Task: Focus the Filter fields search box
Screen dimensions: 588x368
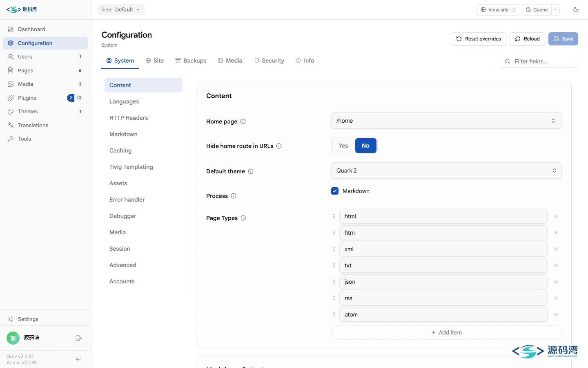Action: [539, 61]
